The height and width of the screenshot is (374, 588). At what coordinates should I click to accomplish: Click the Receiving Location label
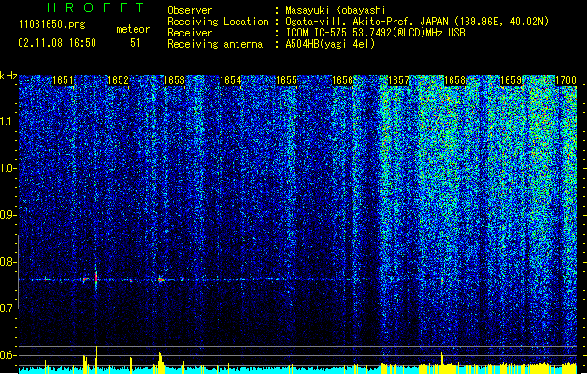click(x=218, y=22)
